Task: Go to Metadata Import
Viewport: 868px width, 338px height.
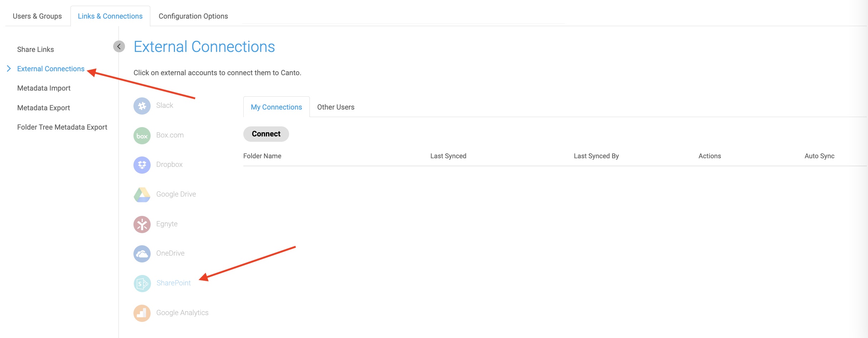Action: (x=44, y=88)
